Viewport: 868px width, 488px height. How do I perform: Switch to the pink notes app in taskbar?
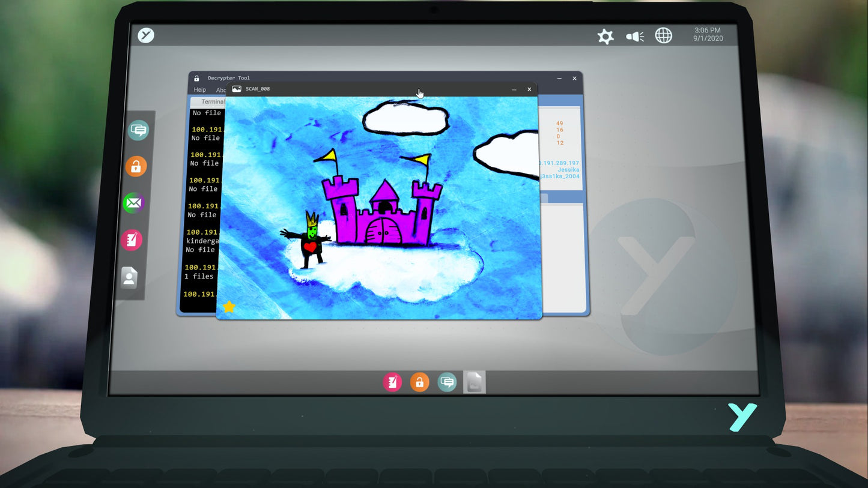point(392,382)
